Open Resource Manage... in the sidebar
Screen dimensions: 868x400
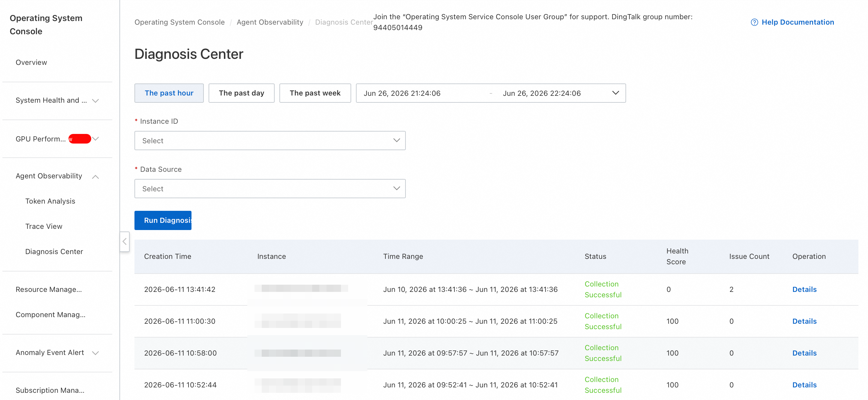(x=49, y=289)
